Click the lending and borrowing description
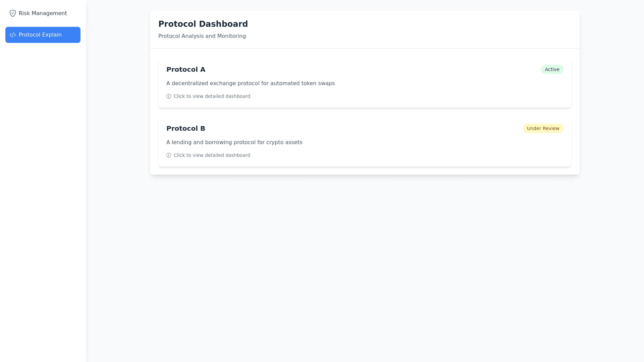The height and width of the screenshot is (362, 644). point(234,142)
